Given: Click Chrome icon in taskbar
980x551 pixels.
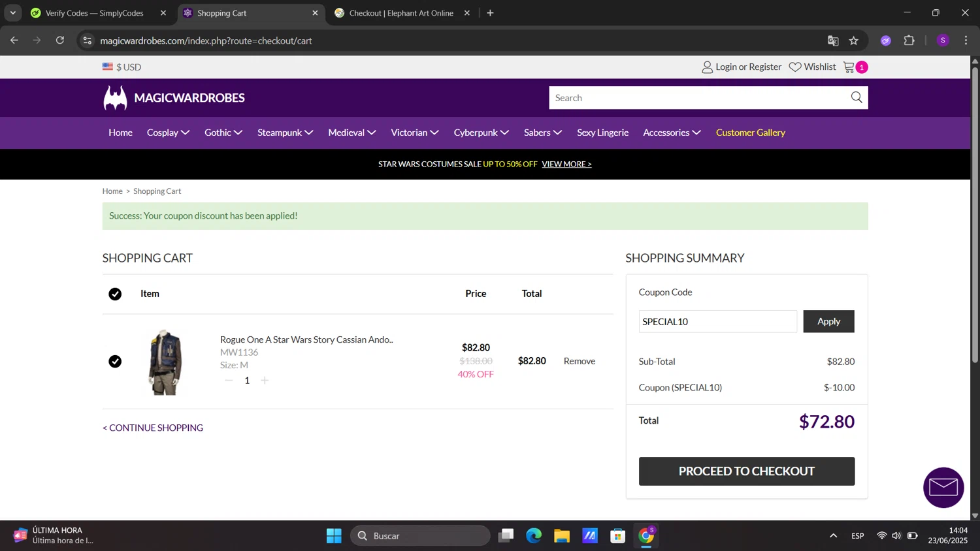Looking at the screenshot, I should (646, 536).
